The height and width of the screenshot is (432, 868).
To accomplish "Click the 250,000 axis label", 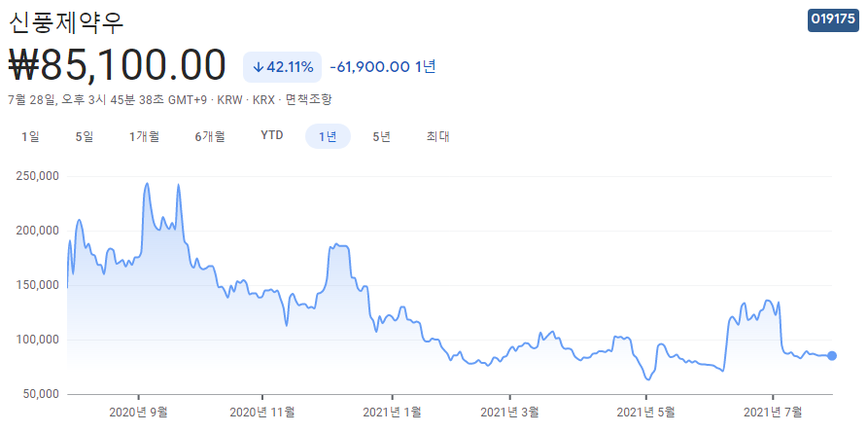I will click(39, 177).
